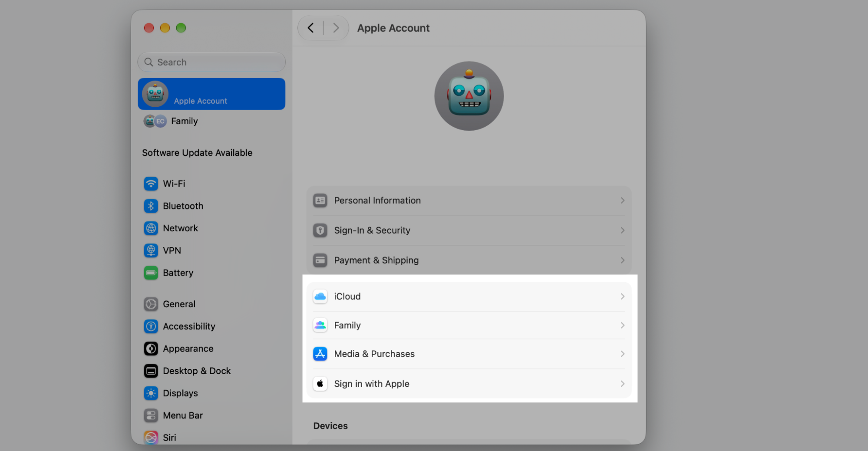Click the Bluetooth icon in sidebar

pos(151,206)
